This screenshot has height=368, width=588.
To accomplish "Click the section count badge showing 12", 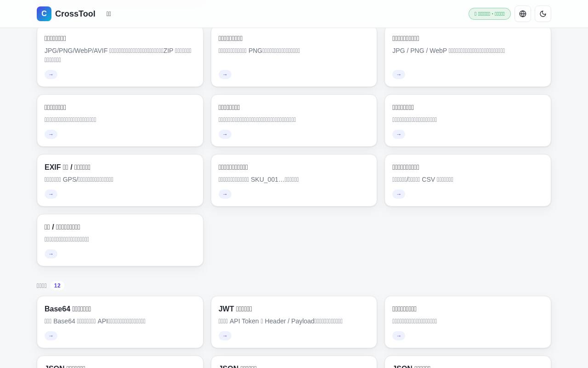I will (x=57, y=286).
